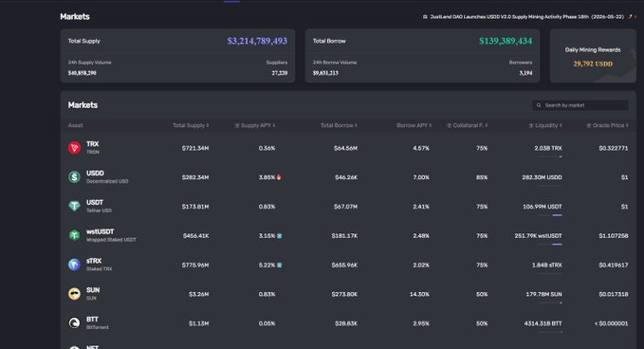Image resolution: width=644 pixels, height=349 pixels.
Task: Click Total Supply value $3,214,789,493
Action: click(257, 41)
